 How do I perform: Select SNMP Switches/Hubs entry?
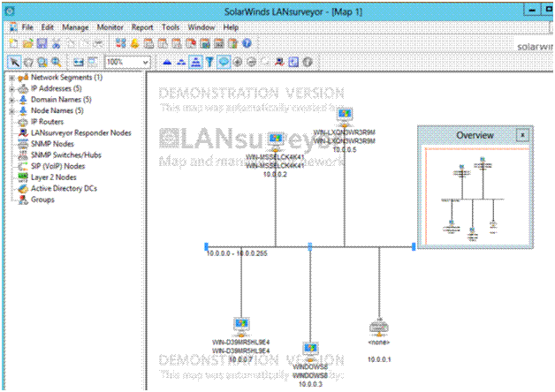click(66, 155)
